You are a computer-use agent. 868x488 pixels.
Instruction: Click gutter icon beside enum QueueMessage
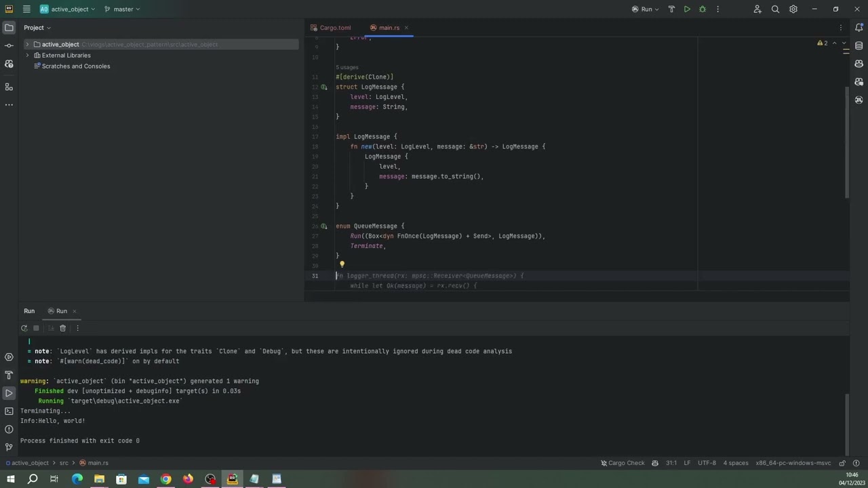[x=324, y=226]
